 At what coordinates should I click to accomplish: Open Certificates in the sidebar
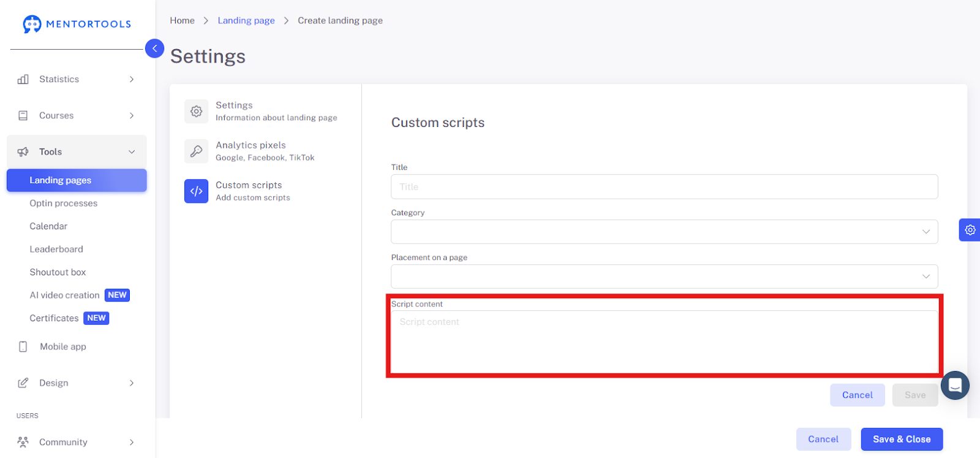coord(54,318)
